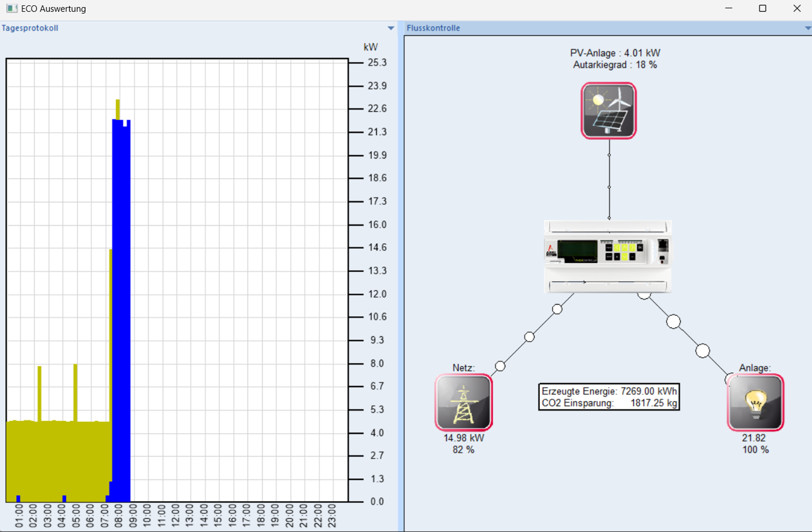This screenshot has width=812, height=532.
Task: Click the Netz 14.98 kW reading
Action: 463,438
